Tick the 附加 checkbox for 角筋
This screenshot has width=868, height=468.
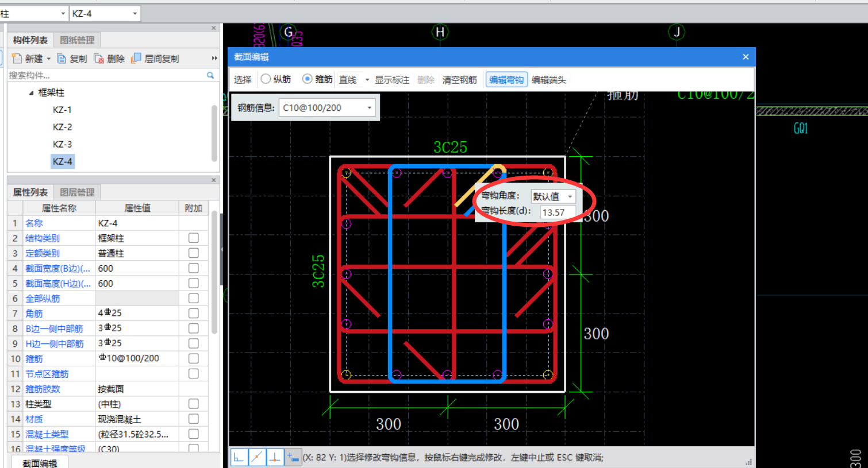click(x=194, y=314)
